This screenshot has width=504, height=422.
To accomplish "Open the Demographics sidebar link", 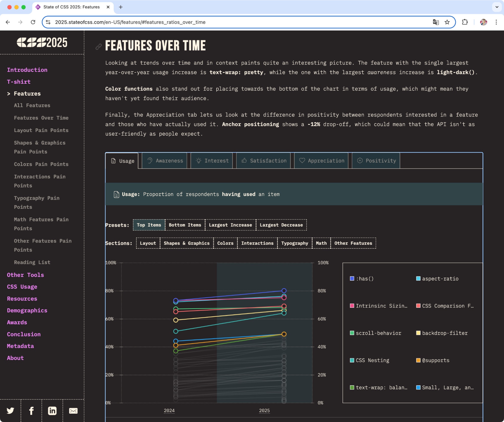I will click(x=27, y=311).
